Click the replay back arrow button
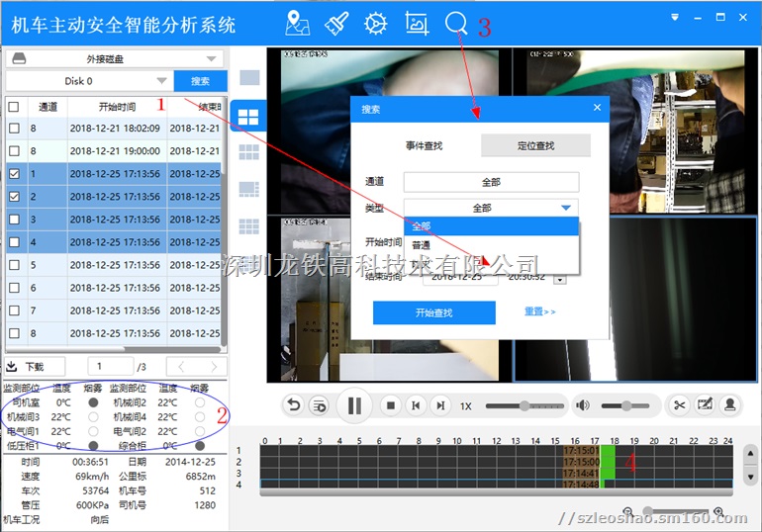The height and width of the screenshot is (532, 762). coord(294,405)
